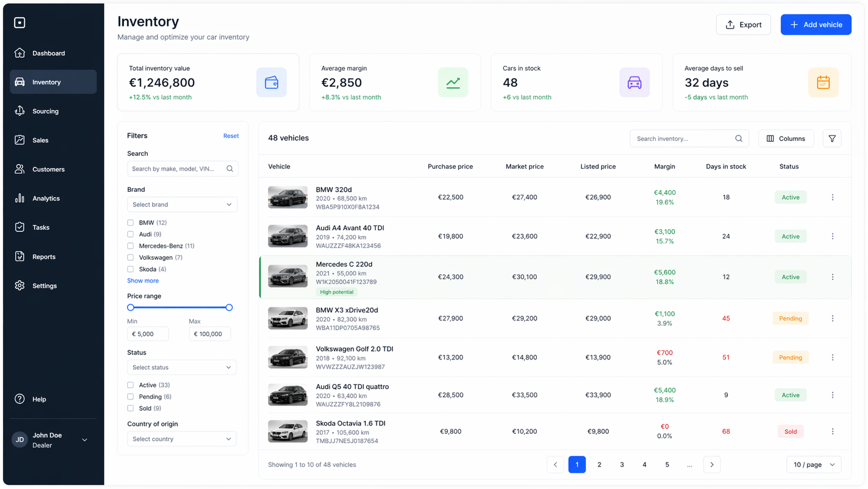Open row actions menu for Audi Q5
This screenshot has width=868, height=489.
point(833,395)
